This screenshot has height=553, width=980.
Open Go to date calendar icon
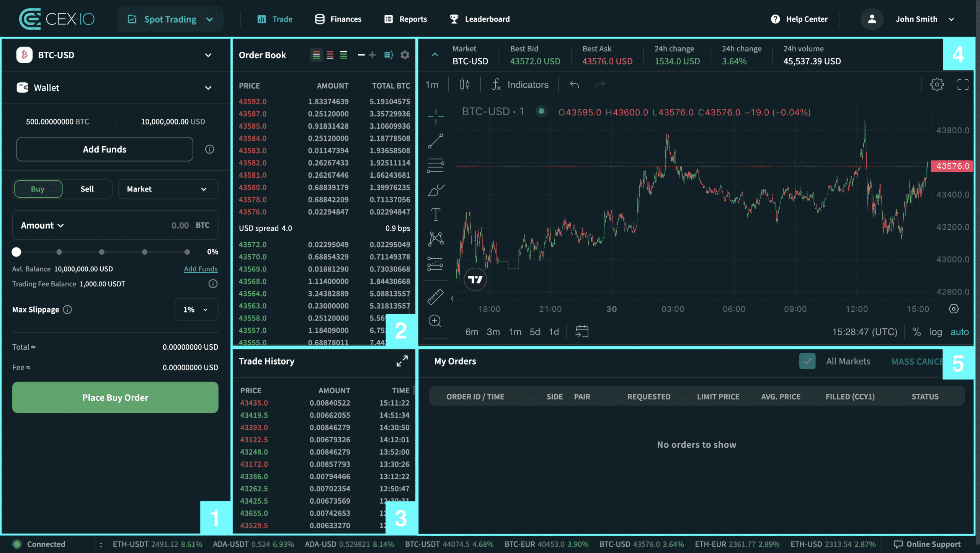582,331
